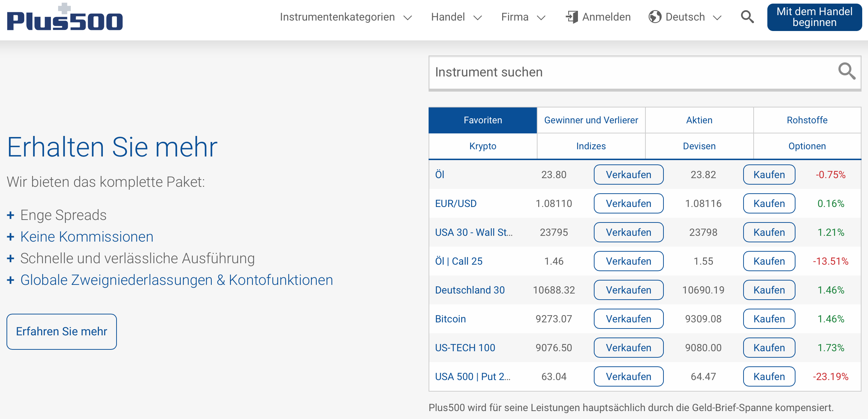868x419 pixels.
Task: Open the site search magnifier icon
Action: [x=747, y=17]
